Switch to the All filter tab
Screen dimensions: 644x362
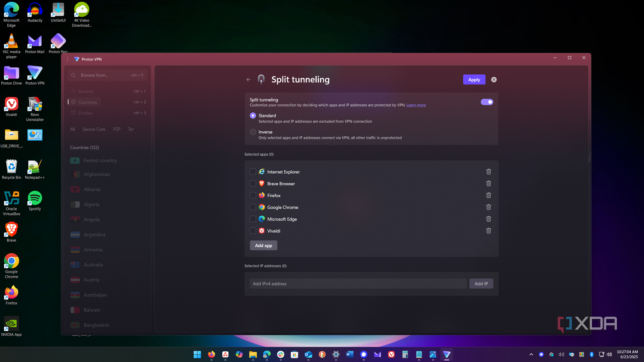point(73,129)
